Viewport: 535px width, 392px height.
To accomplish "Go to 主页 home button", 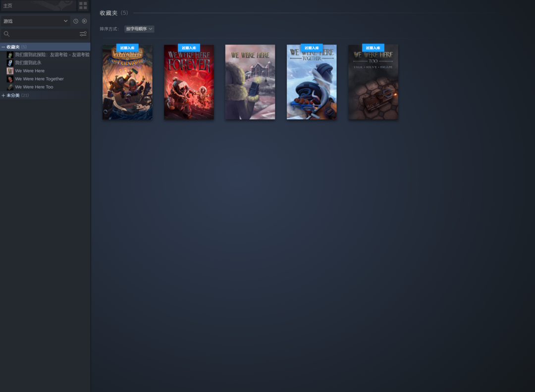I will [38, 5].
